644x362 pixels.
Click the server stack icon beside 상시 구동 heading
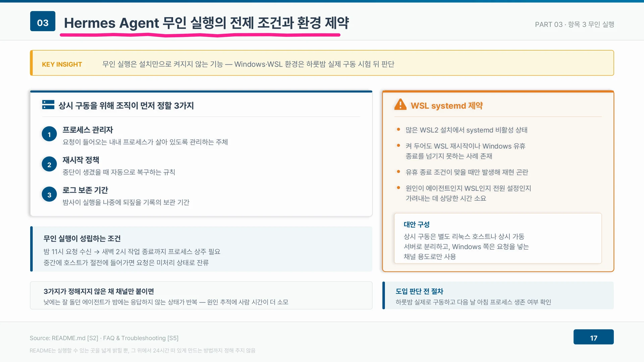click(48, 105)
